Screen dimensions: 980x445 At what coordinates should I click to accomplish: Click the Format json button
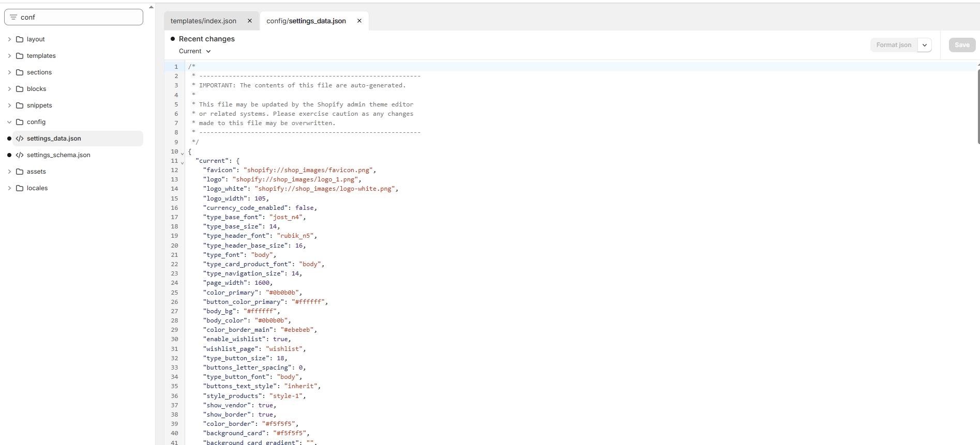894,45
